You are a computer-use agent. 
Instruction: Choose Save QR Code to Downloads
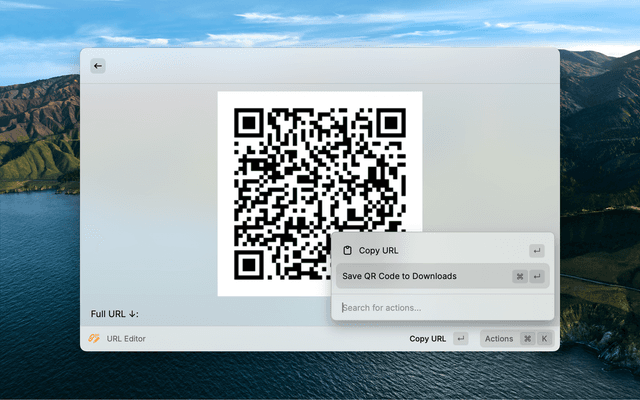(x=400, y=277)
